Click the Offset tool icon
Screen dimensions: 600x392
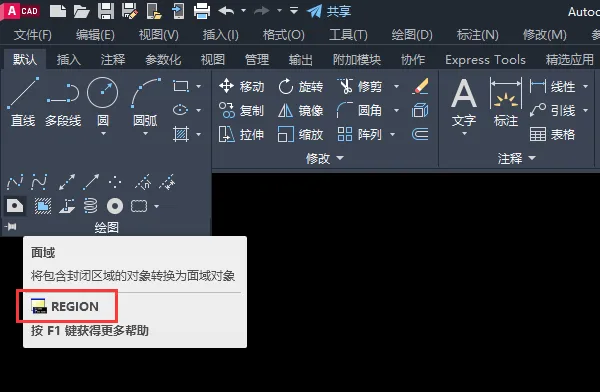(x=420, y=134)
